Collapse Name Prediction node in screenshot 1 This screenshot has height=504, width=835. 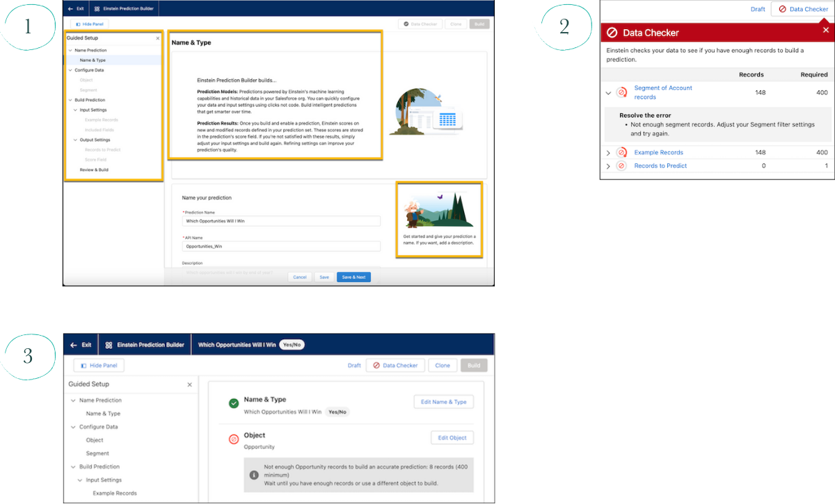point(70,51)
